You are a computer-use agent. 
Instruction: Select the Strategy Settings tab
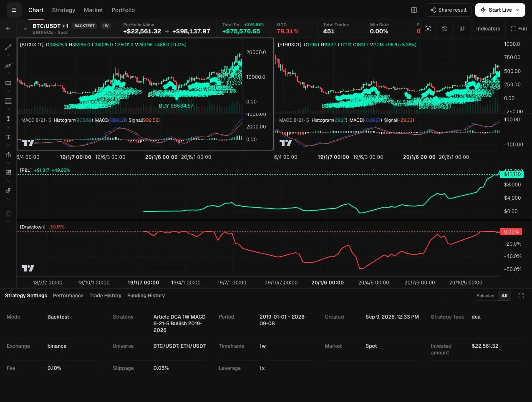[26, 296]
